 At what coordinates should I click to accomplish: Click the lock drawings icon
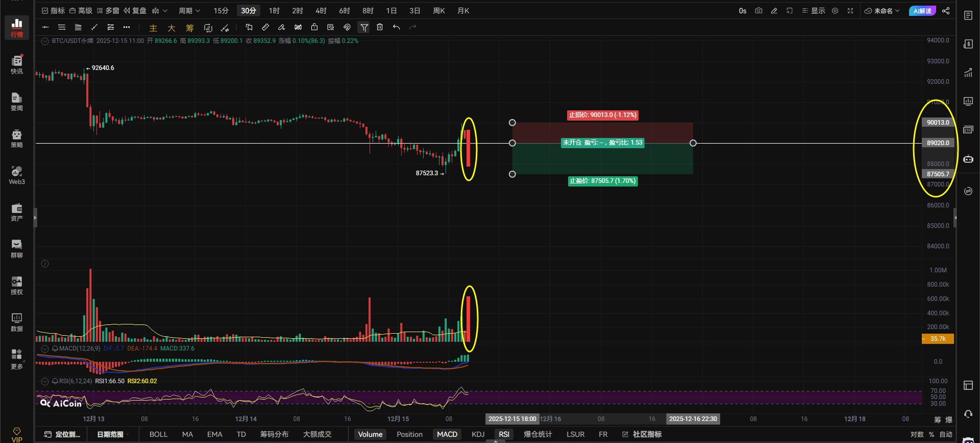[314, 28]
